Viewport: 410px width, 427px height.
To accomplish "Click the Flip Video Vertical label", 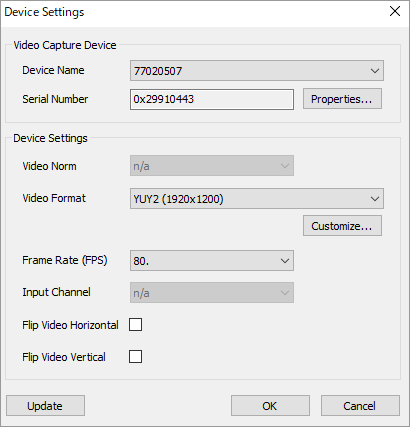I will coord(64,357).
